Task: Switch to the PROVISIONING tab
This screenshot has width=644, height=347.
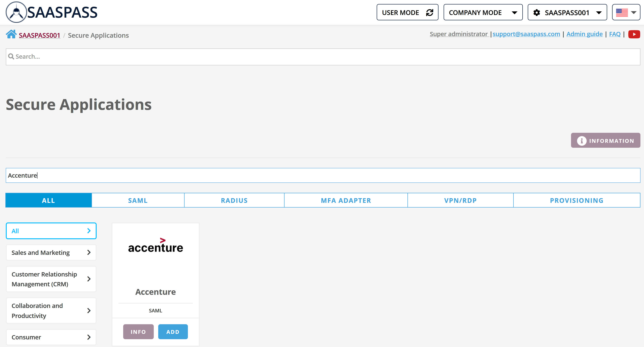Action: (577, 200)
